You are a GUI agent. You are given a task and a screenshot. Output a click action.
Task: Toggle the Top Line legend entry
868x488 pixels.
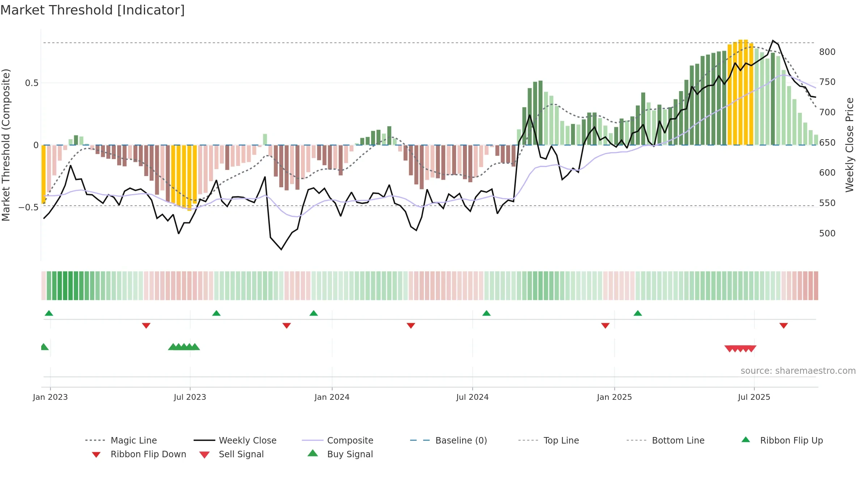click(548, 440)
